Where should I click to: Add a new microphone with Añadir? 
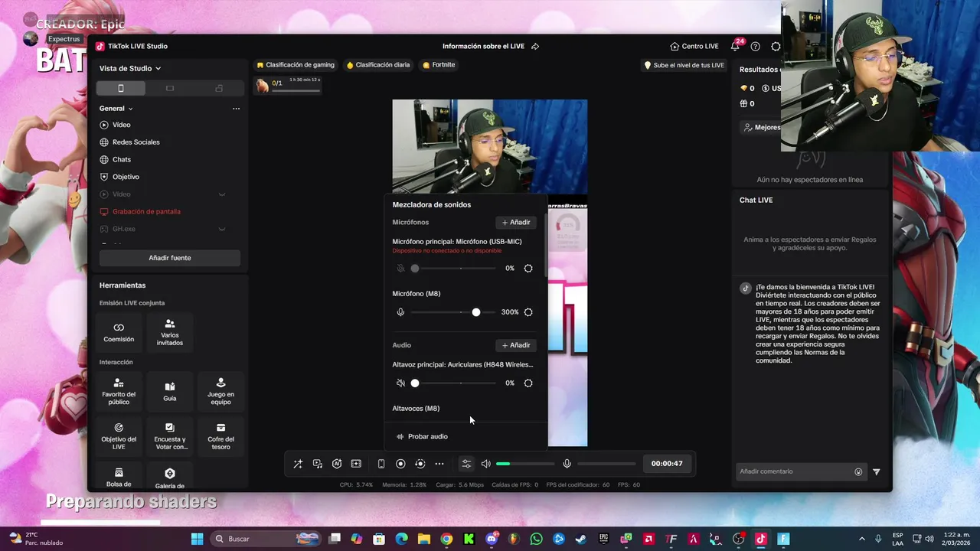point(516,222)
